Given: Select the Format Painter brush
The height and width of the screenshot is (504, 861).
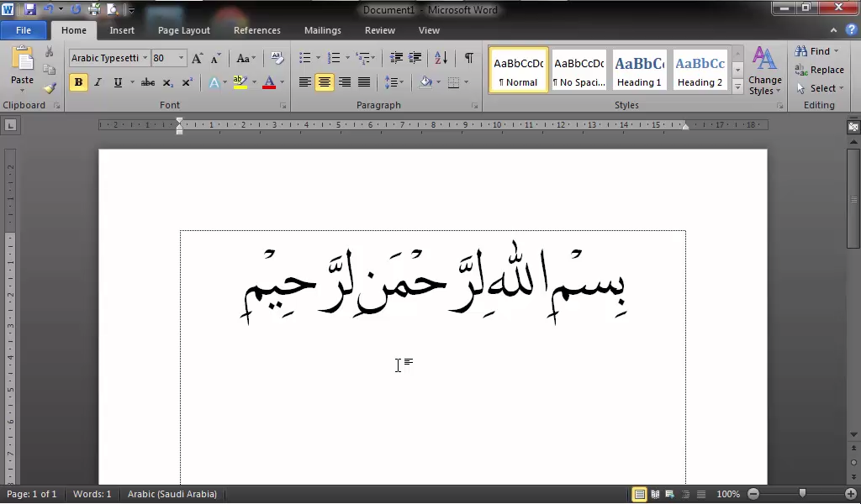Looking at the screenshot, I should (x=50, y=88).
